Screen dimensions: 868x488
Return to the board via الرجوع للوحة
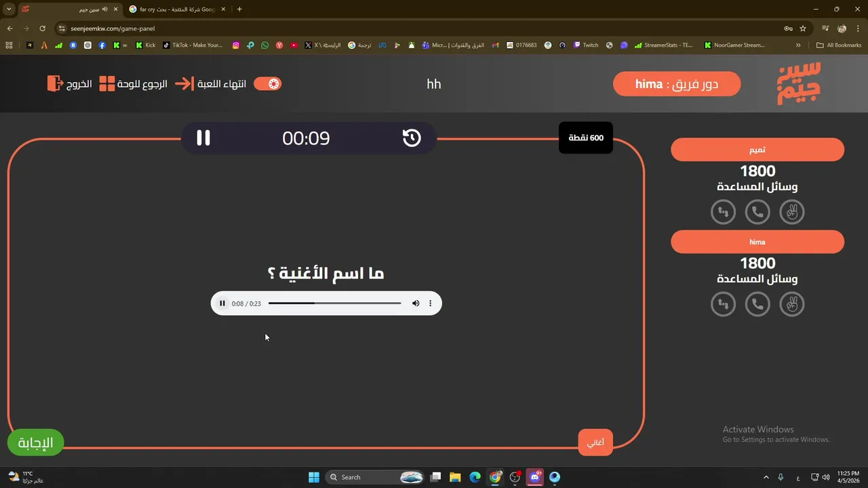pos(133,84)
